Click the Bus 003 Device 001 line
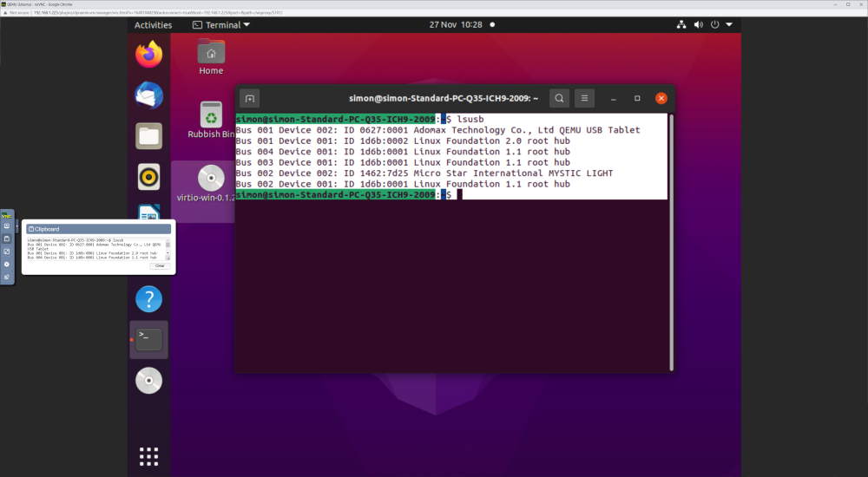The width and height of the screenshot is (868, 477). pos(403,162)
